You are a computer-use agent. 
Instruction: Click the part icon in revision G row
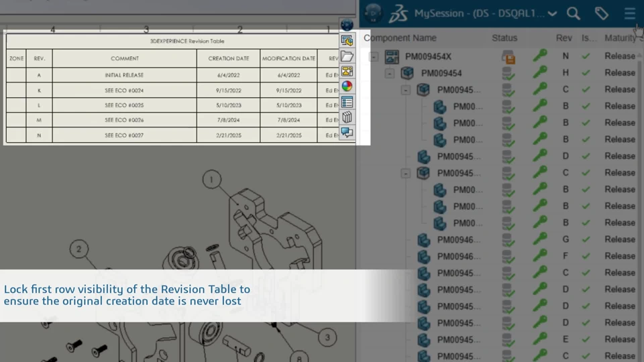tap(423, 240)
